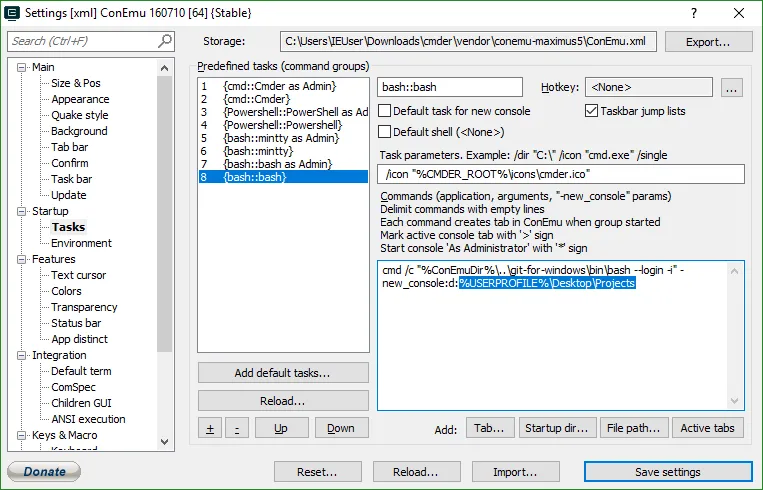Image resolution: width=763 pixels, height=490 pixels.
Task: Collapse the Features tree section
Action: coord(23,259)
